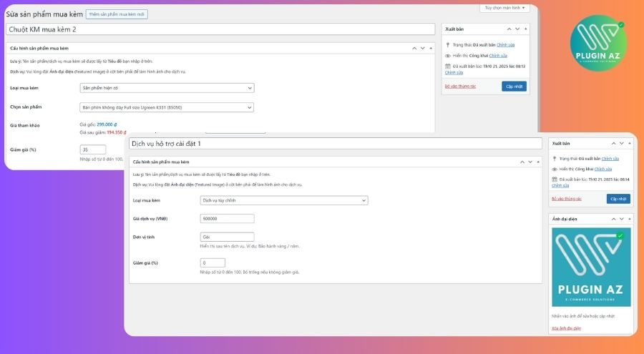Move up the upper Xuất bản panel

(508, 29)
